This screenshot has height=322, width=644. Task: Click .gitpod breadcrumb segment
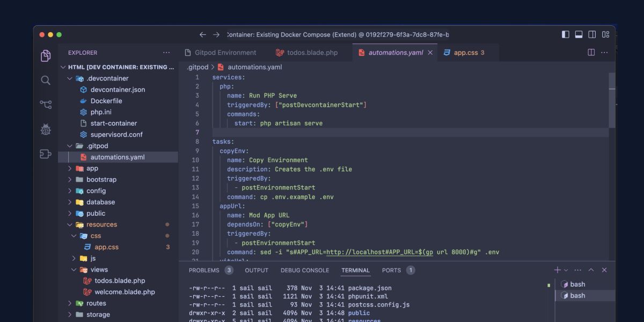click(197, 67)
